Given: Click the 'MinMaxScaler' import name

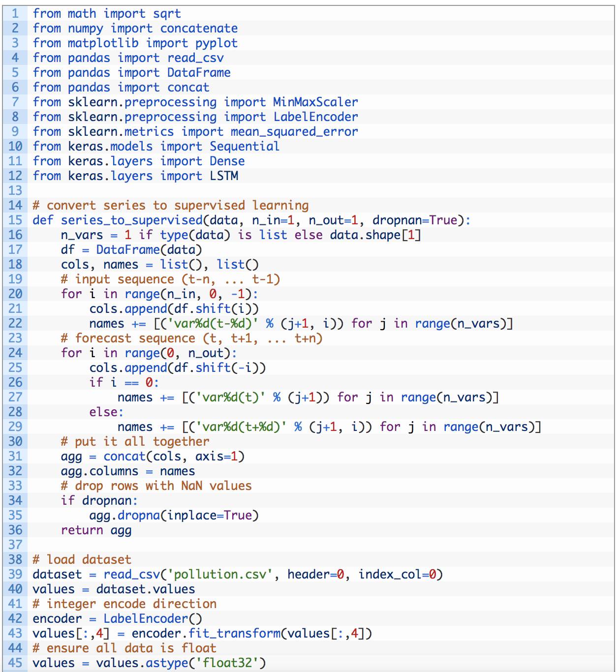Looking at the screenshot, I should [x=315, y=102].
